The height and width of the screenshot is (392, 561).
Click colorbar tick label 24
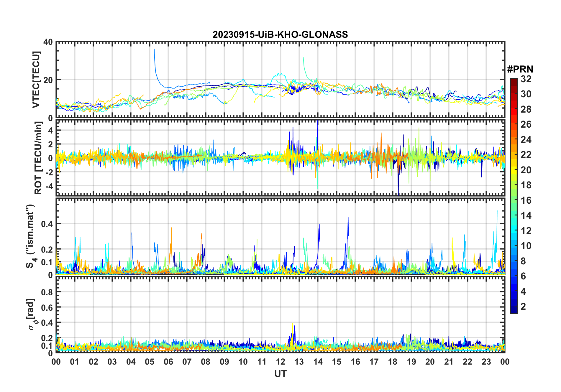(x=526, y=140)
